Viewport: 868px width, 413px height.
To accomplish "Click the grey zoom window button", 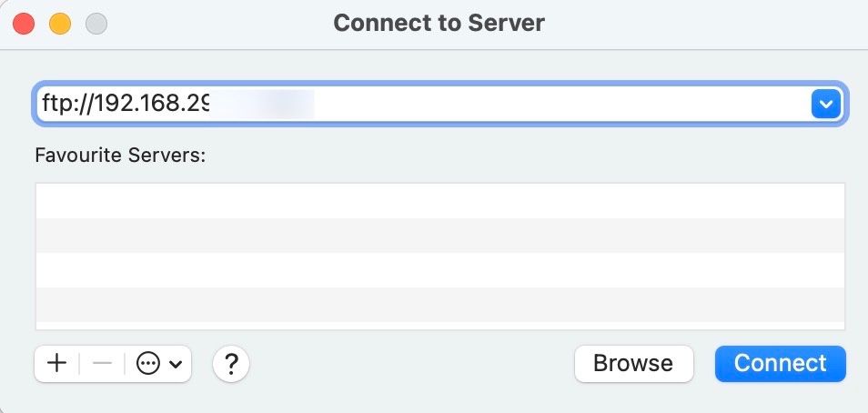I will (96, 23).
